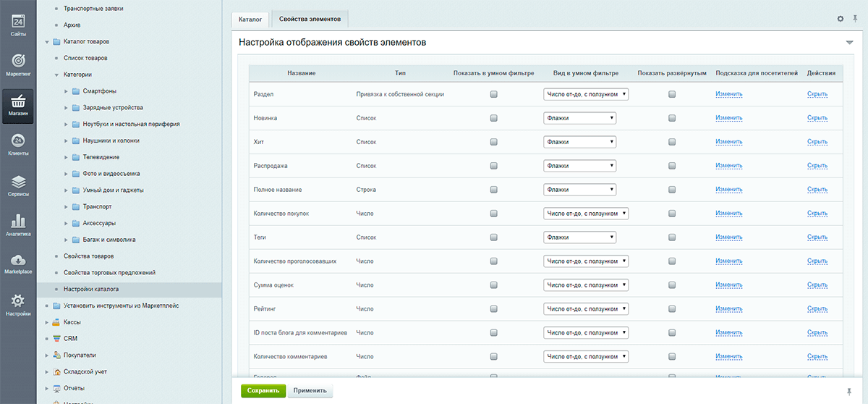The height and width of the screenshot is (404, 868).
Task: Select Свойства товаров in the tree
Action: 88,256
